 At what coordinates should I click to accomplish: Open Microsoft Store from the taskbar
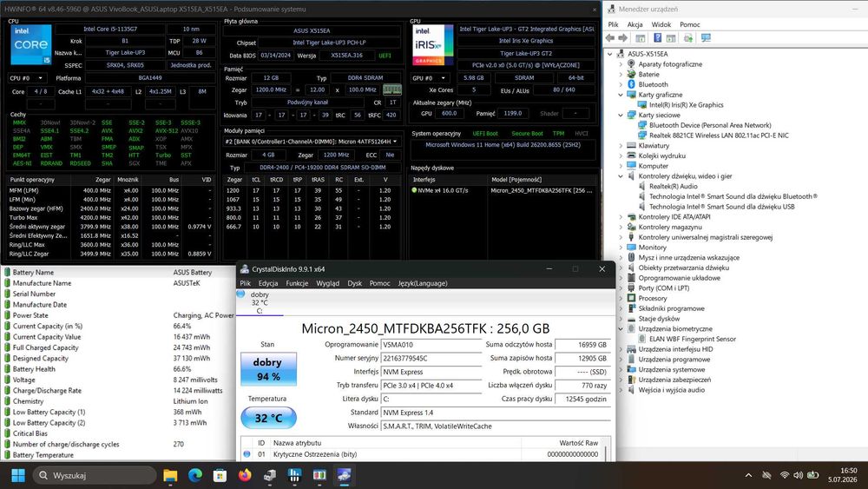pyautogui.click(x=220, y=475)
